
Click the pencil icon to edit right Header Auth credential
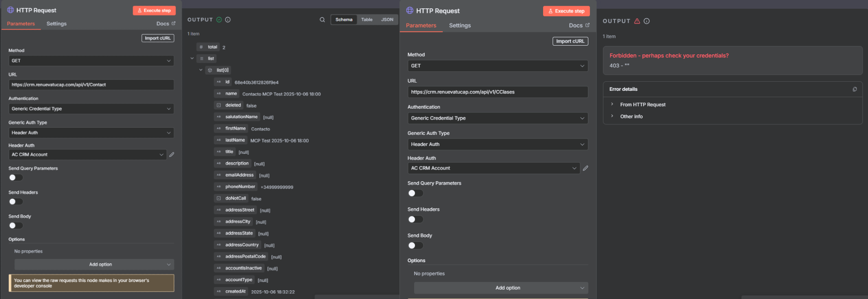pyautogui.click(x=585, y=168)
